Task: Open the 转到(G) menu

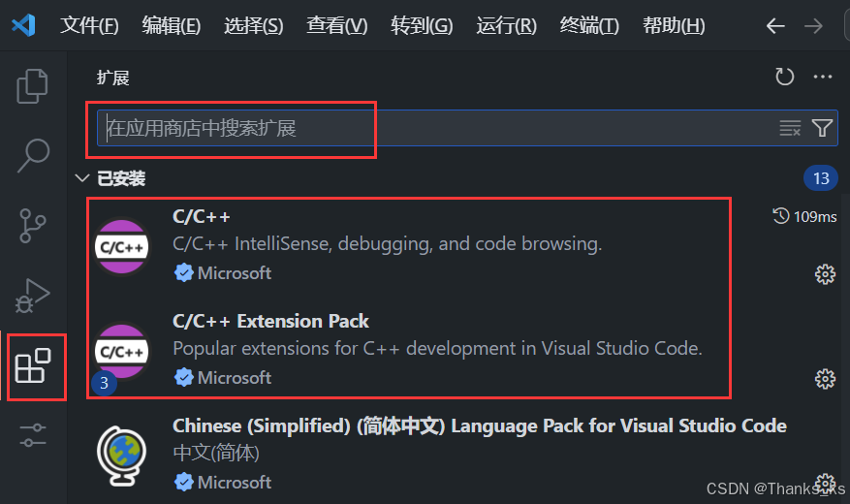Action: click(x=422, y=25)
